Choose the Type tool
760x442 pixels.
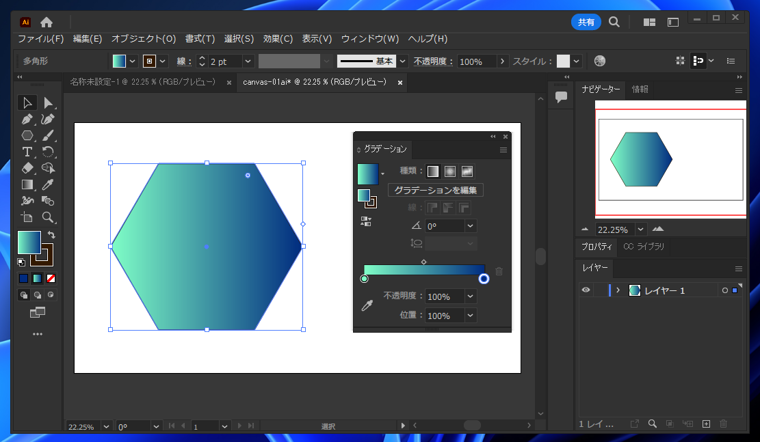tap(27, 152)
